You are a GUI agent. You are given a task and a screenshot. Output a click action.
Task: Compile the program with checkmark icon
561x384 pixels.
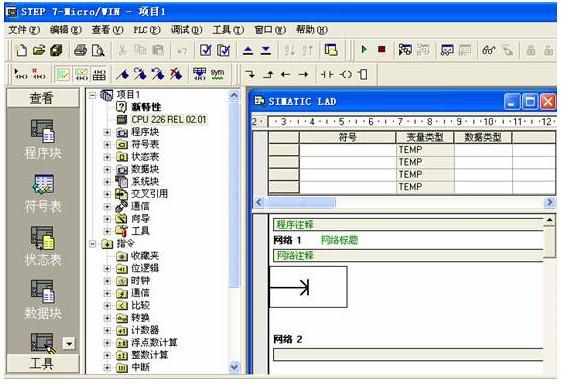pos(206,50)
